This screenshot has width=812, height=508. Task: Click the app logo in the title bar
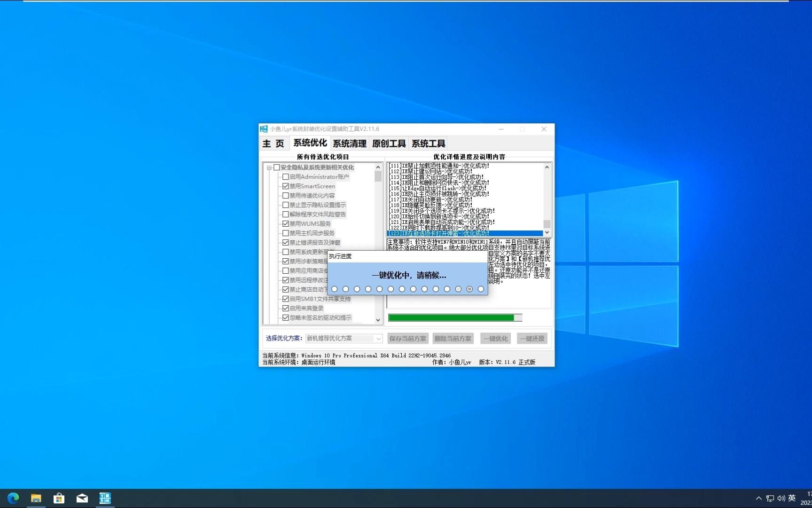pos(264,129)
